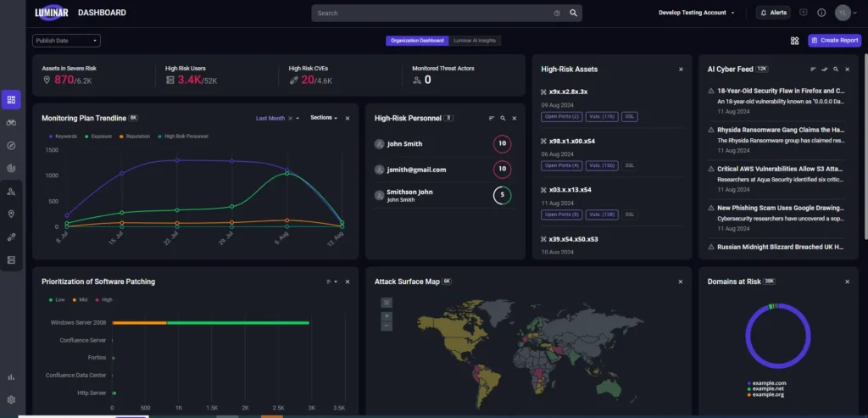868x418 pixels.
Task: Click the compass icon in the sidebar
Action: click(x=11, y=146)
